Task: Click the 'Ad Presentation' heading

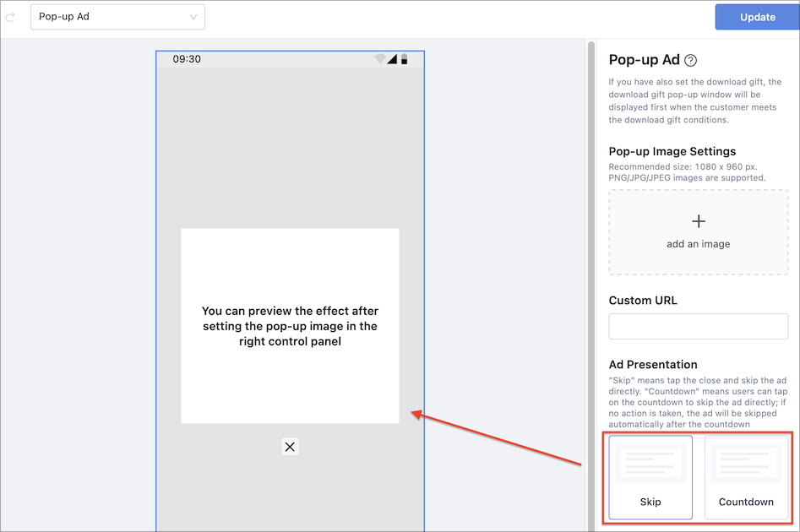Action: [x=652, y=365]
